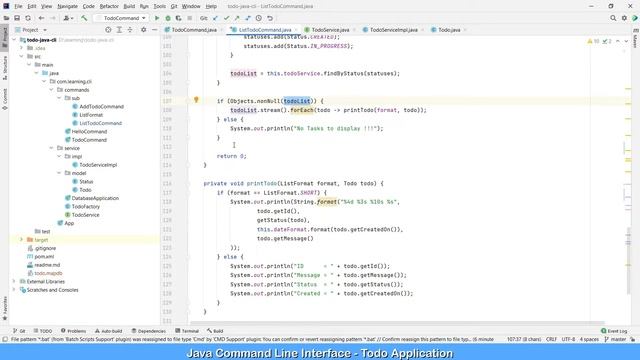Click the Build project hammer icon
640x360 pixels.
pyautogui.click(x=84, y=18)
